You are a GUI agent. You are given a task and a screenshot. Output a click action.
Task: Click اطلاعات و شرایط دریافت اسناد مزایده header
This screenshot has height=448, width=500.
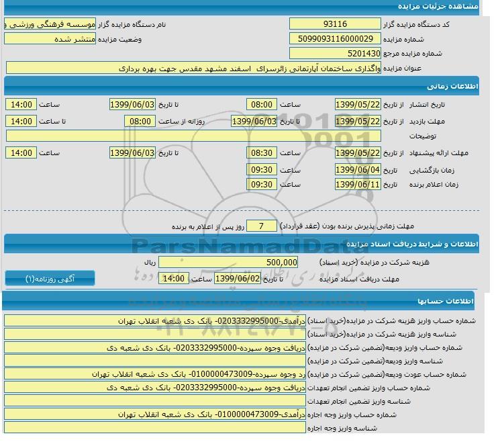click(412, 244)
